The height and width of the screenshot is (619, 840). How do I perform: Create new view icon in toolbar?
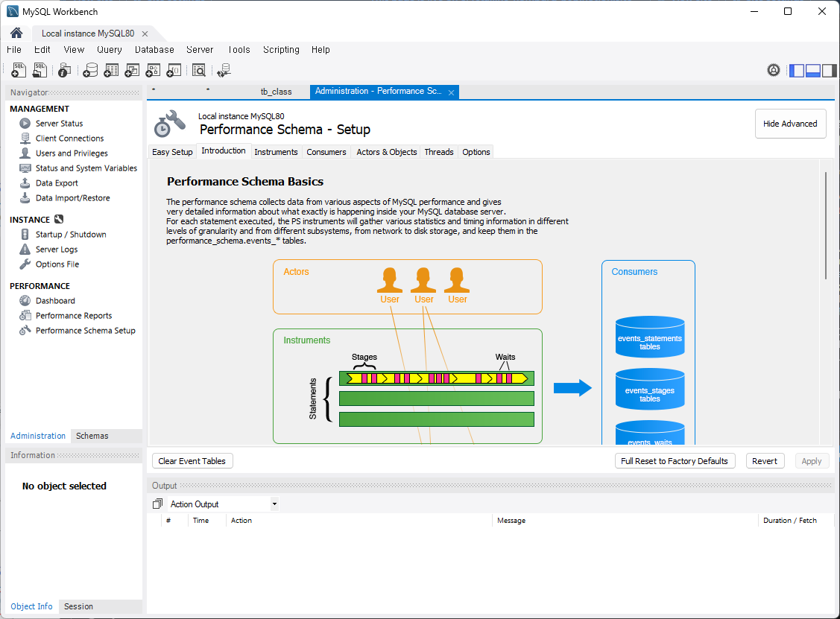click(x=132, y=70)
